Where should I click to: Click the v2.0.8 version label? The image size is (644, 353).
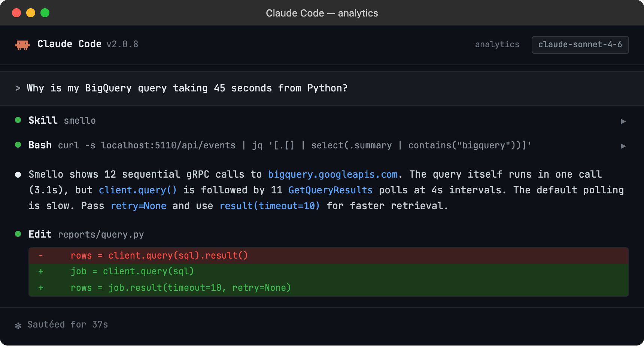point(122,44)
